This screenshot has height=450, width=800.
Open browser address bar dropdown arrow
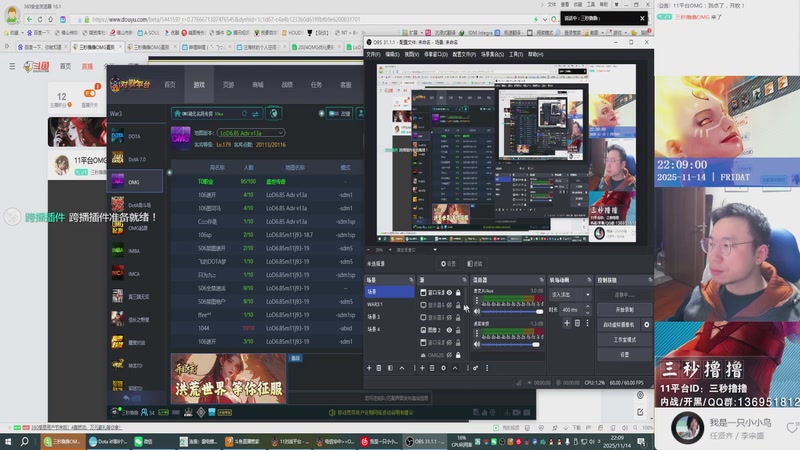tap(545, 19)
